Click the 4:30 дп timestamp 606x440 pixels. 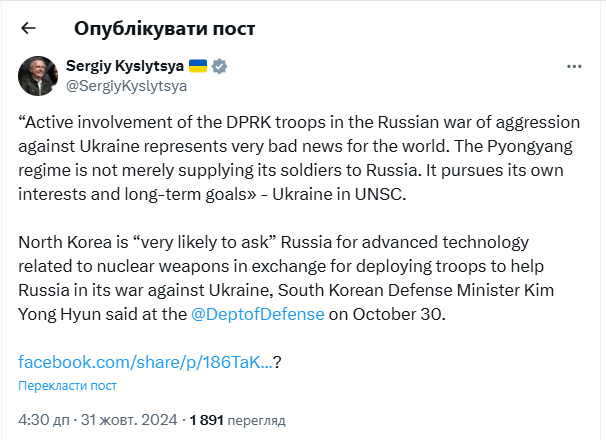pos(44,420)
